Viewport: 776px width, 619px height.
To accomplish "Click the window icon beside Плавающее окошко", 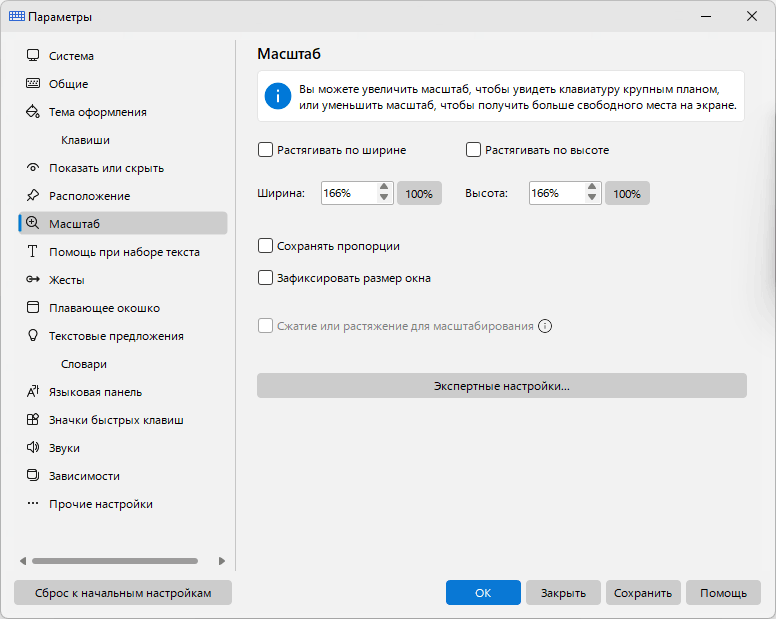I will tap(33, 307).
